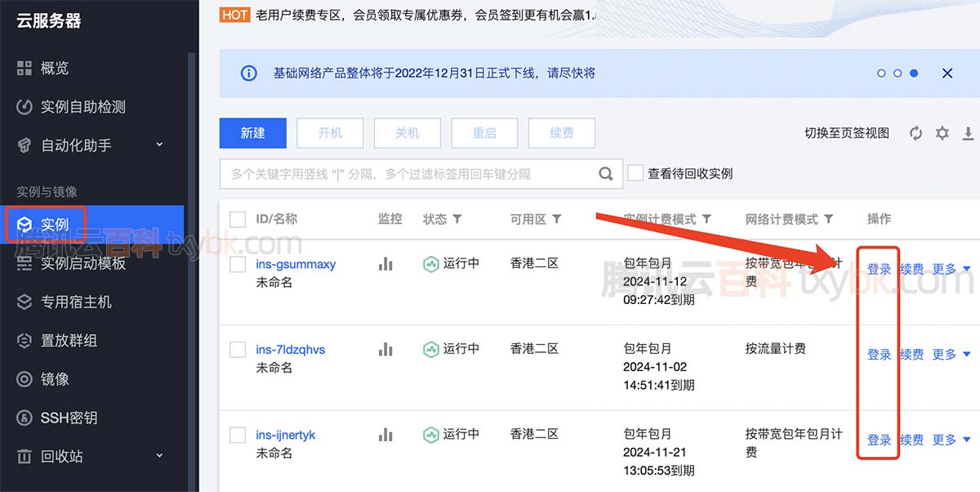
Task: Click the 实例自助检测 gauge icon
Action: [24, 106]
